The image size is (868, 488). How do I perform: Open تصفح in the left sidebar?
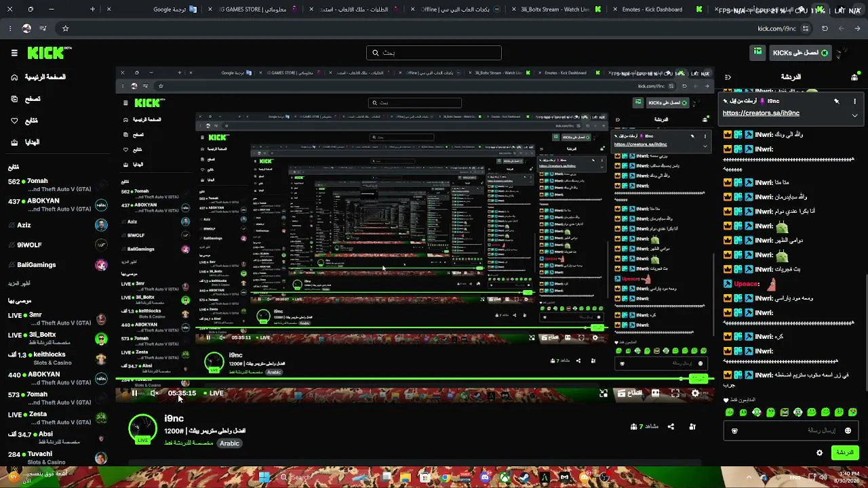pyautogui.click(x=26, y=99)
